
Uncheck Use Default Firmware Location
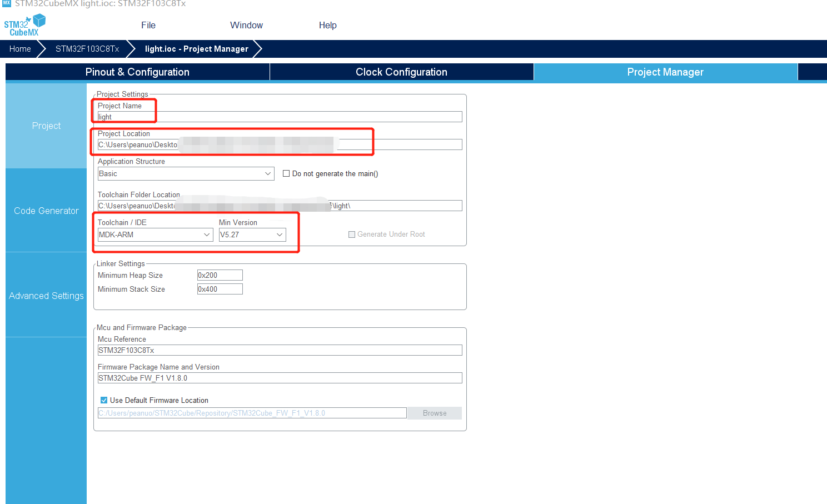[x=104, y=400]
